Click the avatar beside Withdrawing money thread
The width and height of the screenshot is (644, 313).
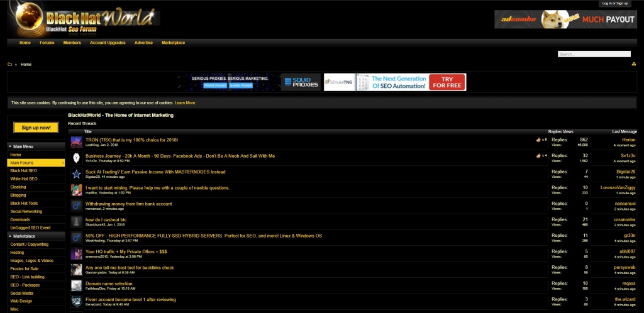[x=76, y=206]
